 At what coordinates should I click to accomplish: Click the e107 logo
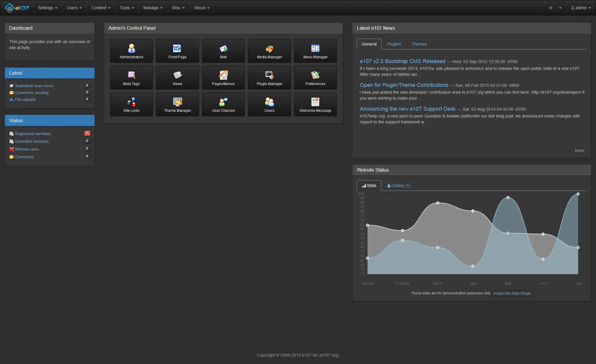point(17,8)
